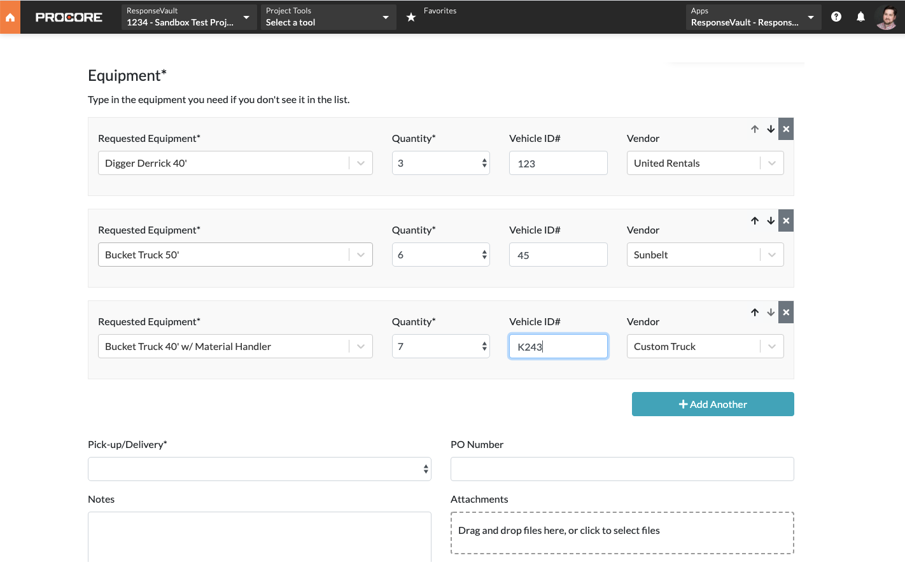Viewport: 905px width, 588px height.
Task: Open the notifications bell
Action: 860,17
